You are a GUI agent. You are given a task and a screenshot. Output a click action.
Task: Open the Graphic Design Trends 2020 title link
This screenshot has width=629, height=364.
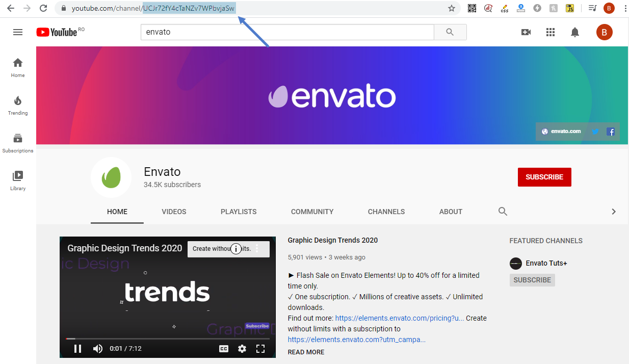[x=333, y=240]
